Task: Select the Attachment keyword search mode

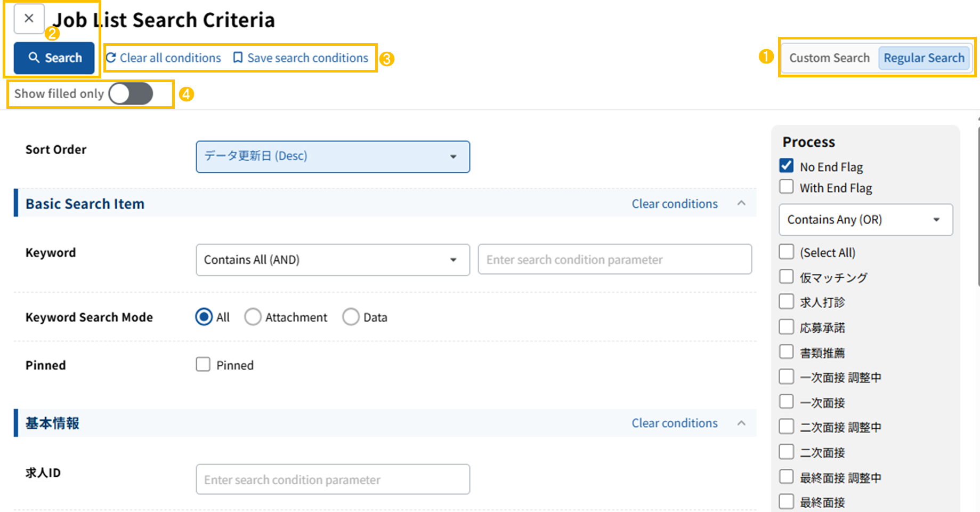Action: pyautogui.click(x=253, y=317)
